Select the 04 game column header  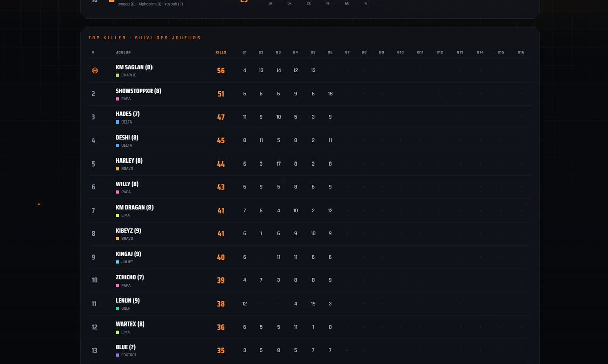pyautogui.click(x=295, y=52)
